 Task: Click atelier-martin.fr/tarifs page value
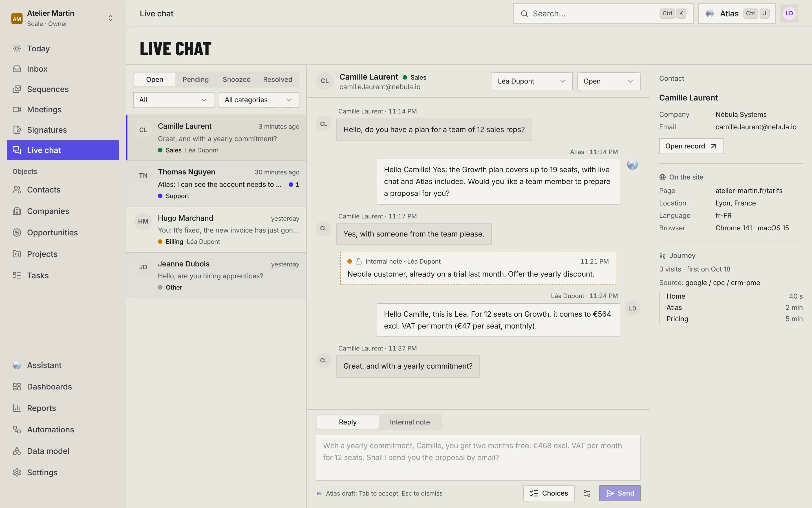coord(749,191)
